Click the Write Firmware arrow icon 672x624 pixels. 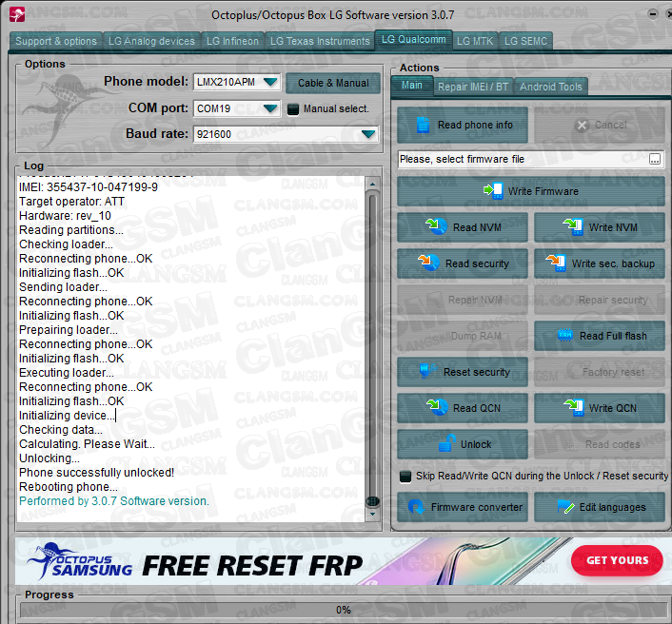tap(493, 190)
